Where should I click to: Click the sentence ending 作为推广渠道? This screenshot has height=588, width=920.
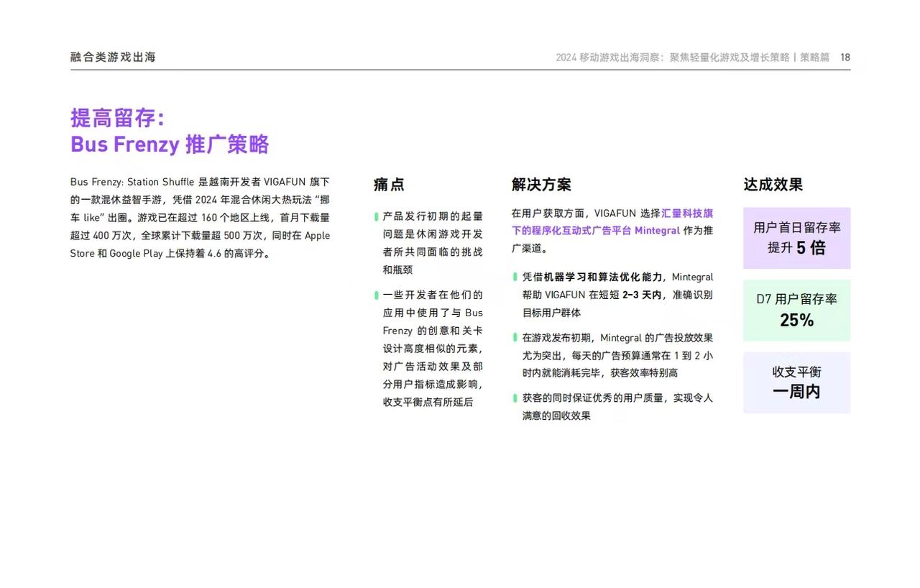click(x=612, y=231)
